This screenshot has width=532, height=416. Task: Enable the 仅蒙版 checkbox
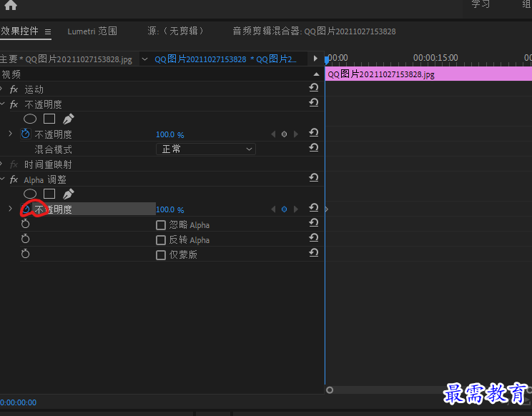pyautogui.click(x=161, y=255)
